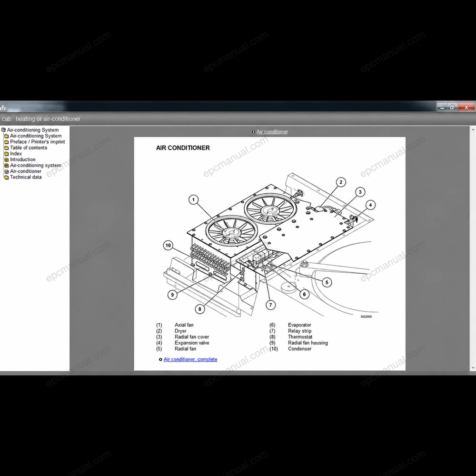This screenshot has height=476, width=476.
Task: Select the Air-conditioning System child entry
Action: 36,136
